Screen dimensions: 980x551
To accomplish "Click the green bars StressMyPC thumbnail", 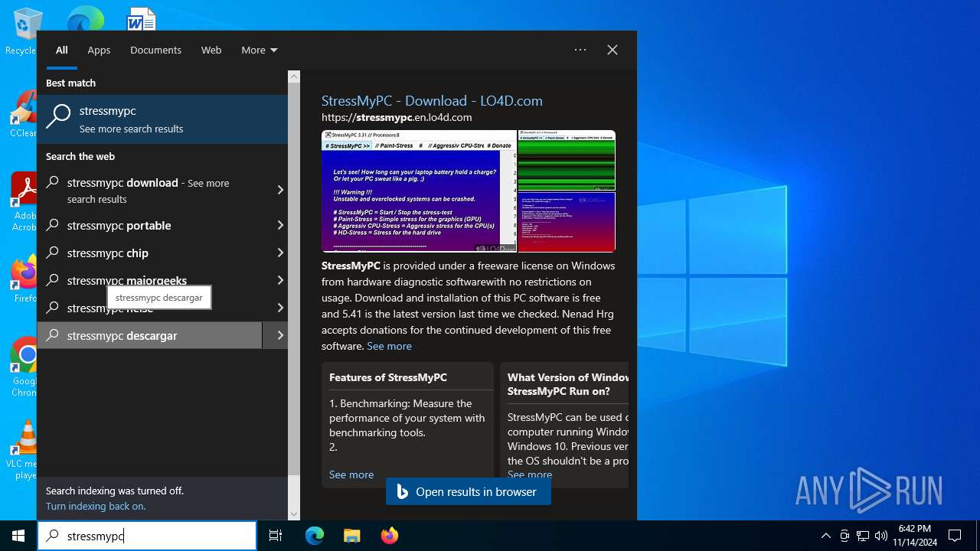I will click(x=567, y=160).
